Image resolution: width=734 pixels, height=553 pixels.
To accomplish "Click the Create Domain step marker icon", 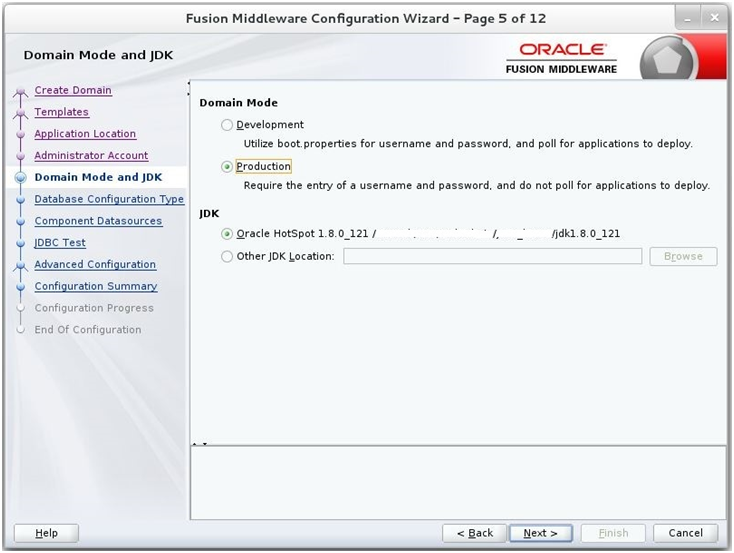I will [x=20, y=92].
